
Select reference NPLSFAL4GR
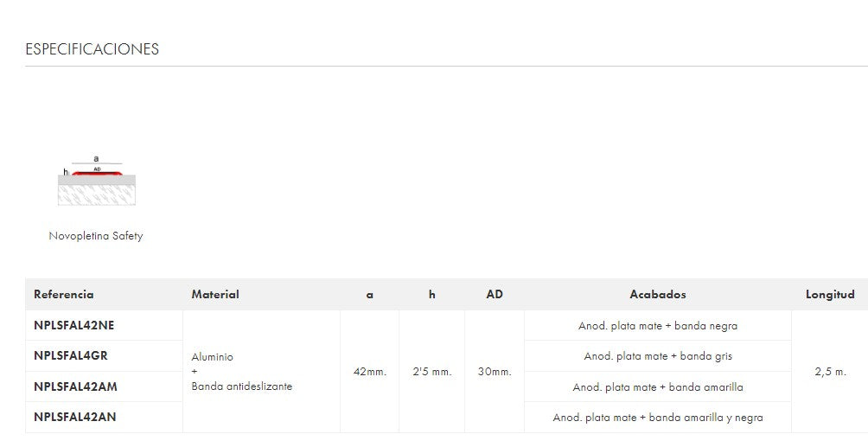coord(71,355)
